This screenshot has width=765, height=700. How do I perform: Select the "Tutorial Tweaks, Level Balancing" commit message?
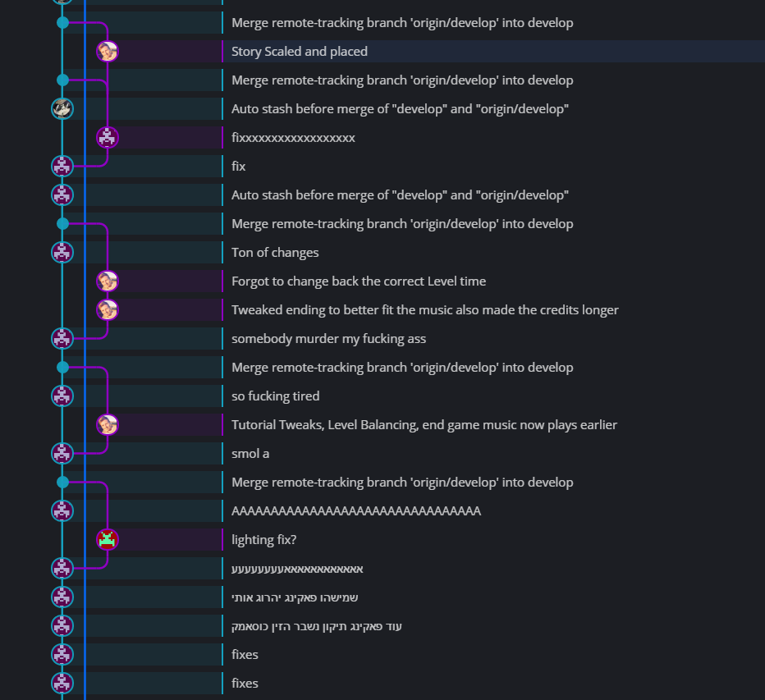click(424, 425)
